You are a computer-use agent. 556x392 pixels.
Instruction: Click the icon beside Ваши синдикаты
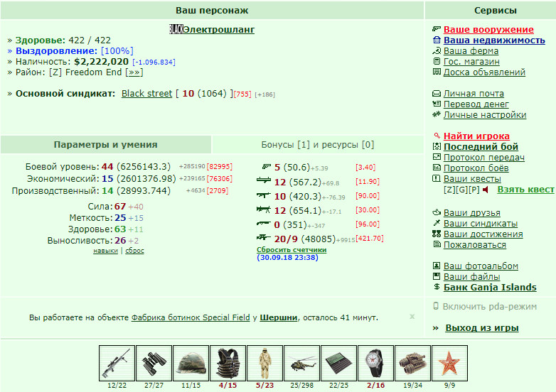tap(437, 223)
